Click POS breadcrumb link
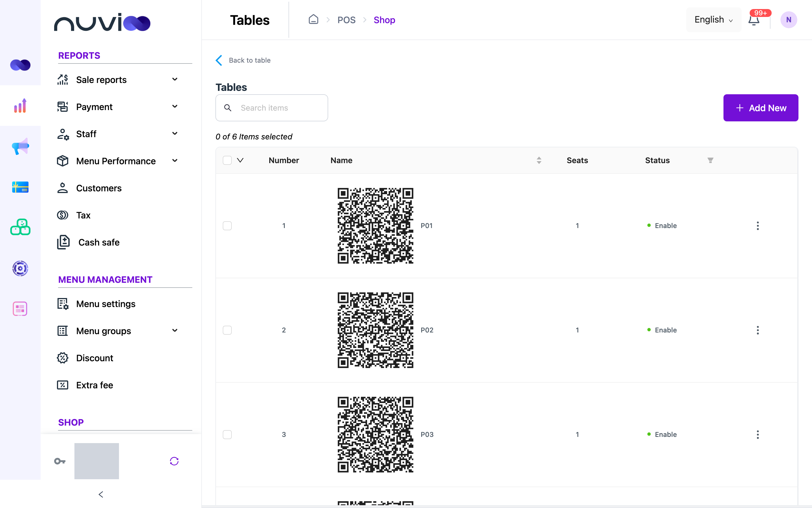The height and width of the screenshot is (508, 812). [346, 20]
